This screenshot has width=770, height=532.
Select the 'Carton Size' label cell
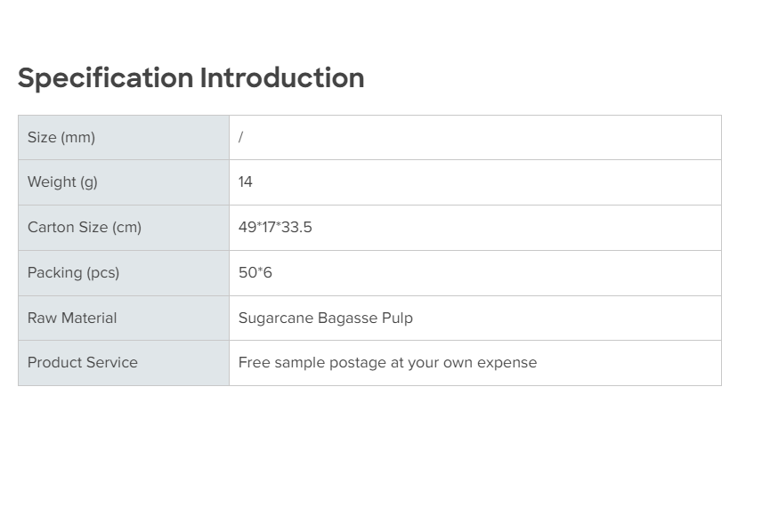click(123, 228)
